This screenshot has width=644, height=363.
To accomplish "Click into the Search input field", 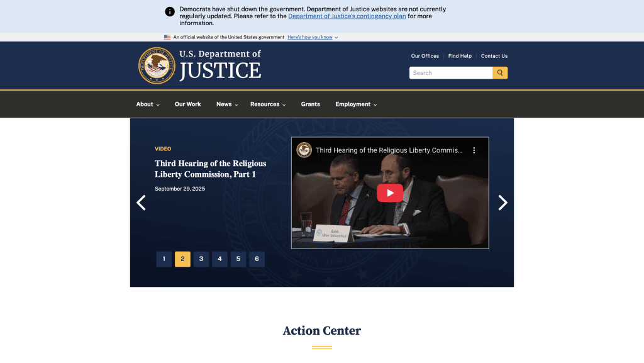I will tap(450, 73).
